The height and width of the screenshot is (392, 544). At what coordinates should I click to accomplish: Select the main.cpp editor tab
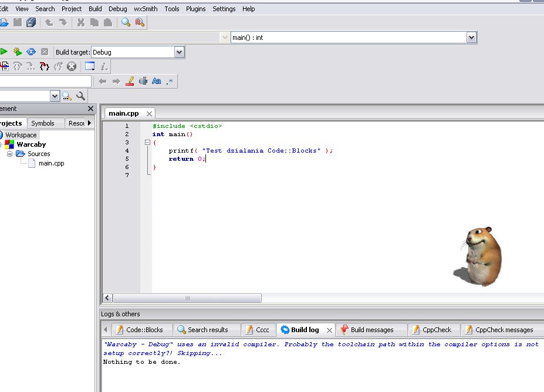pos(123,113)
